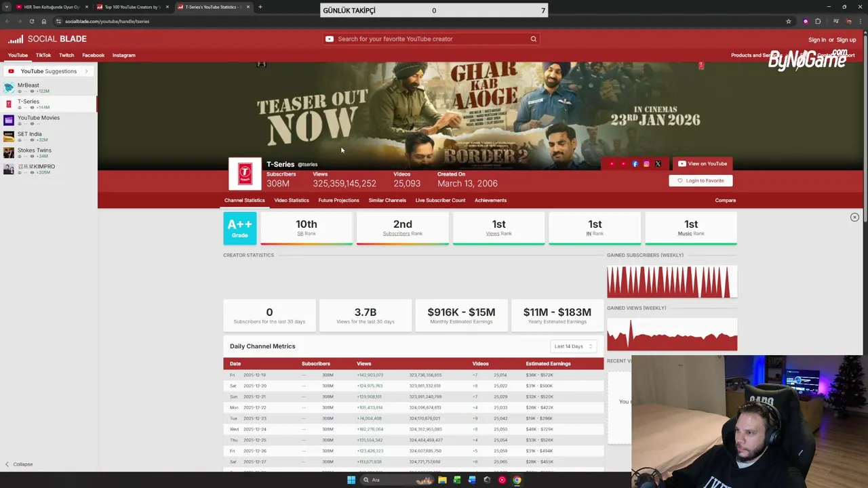Viewport: 868px width, 488px height.
Task: Open the Future Projections tab
Action: click(338, 200)
